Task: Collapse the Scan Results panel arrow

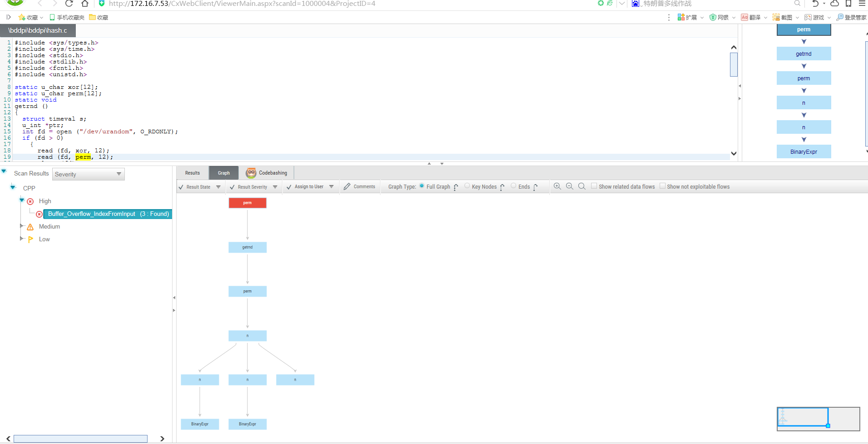Action: click(4, 171)
